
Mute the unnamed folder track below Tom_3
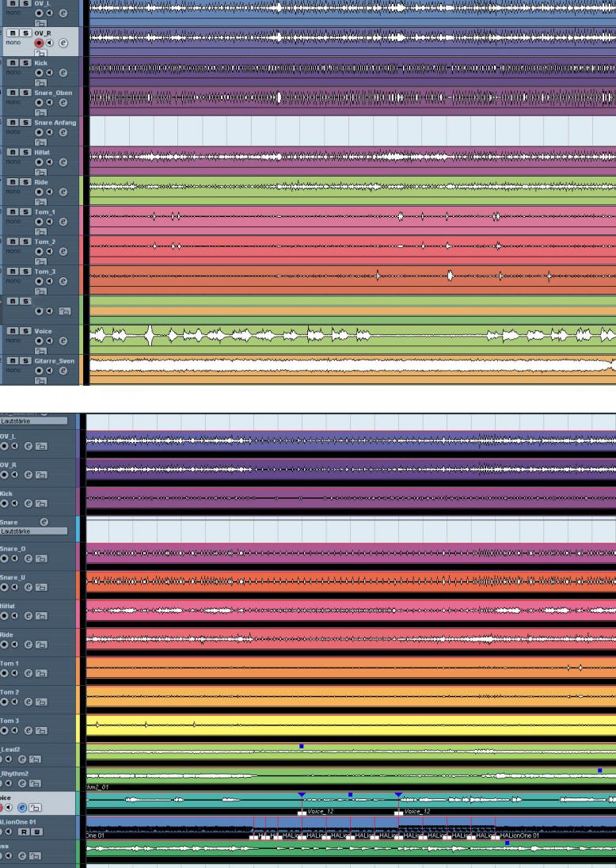[13, 301]
